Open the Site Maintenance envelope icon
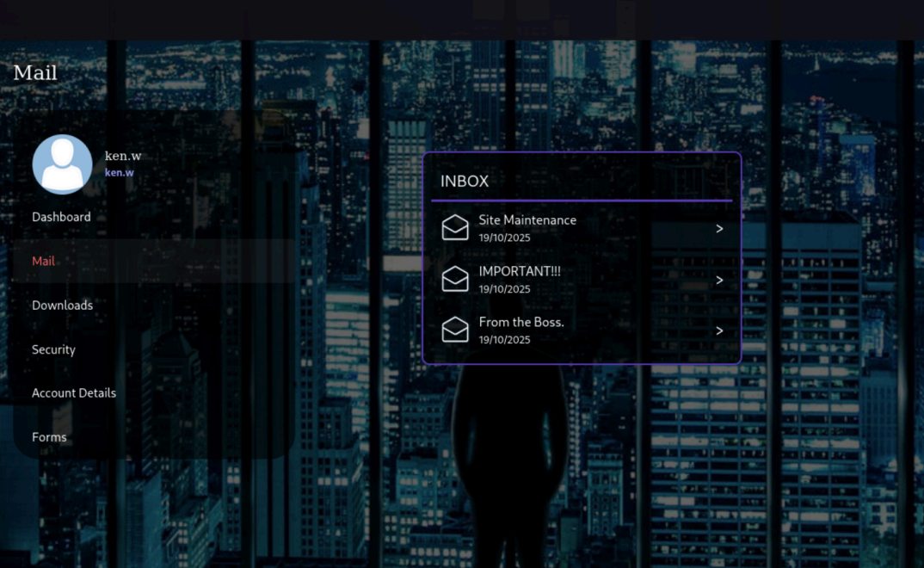The width and height of the screenshot is (924, 568). click(455, 227)
